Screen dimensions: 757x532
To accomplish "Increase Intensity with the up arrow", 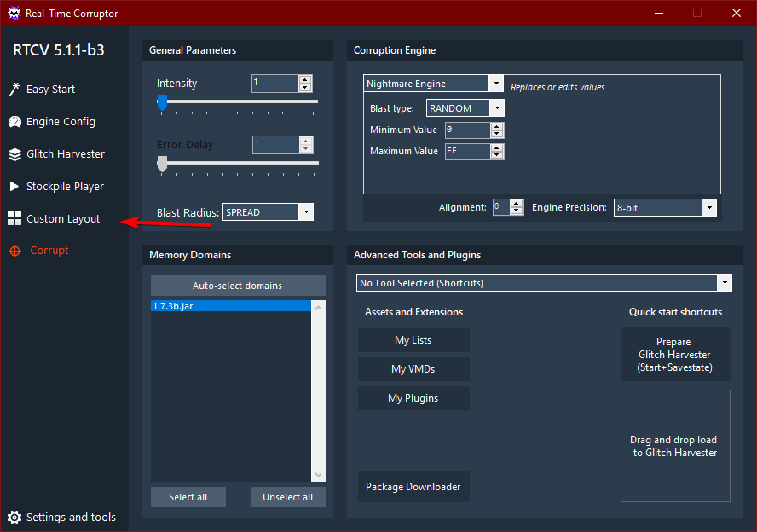I will [305, 79].
